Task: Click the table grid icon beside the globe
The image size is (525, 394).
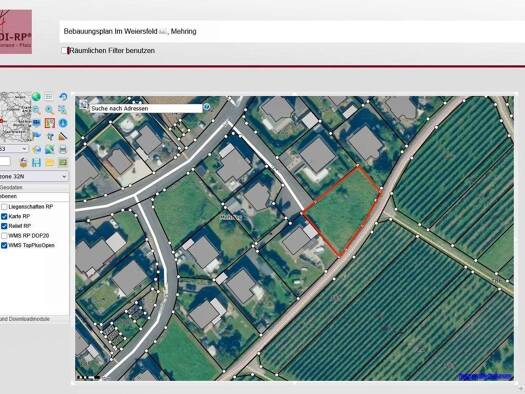Action: point(49,97)
